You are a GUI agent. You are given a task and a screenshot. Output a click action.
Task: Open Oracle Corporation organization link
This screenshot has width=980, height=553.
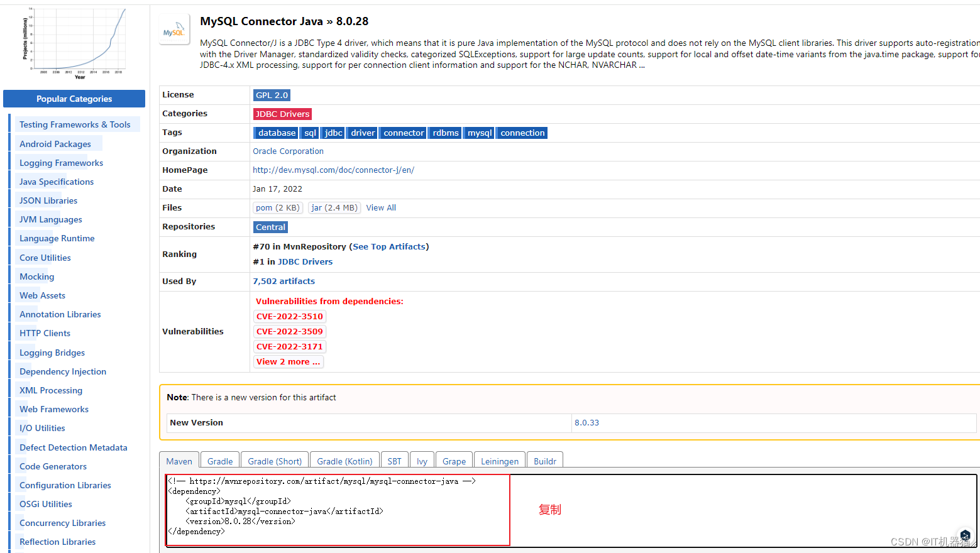[288, 151]
